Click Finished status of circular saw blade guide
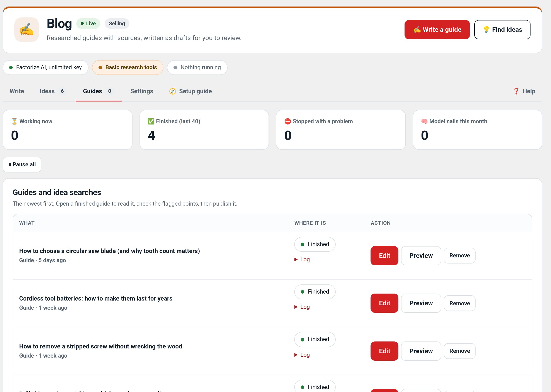The width and height of the screenshot is (551, 392). 315,244
